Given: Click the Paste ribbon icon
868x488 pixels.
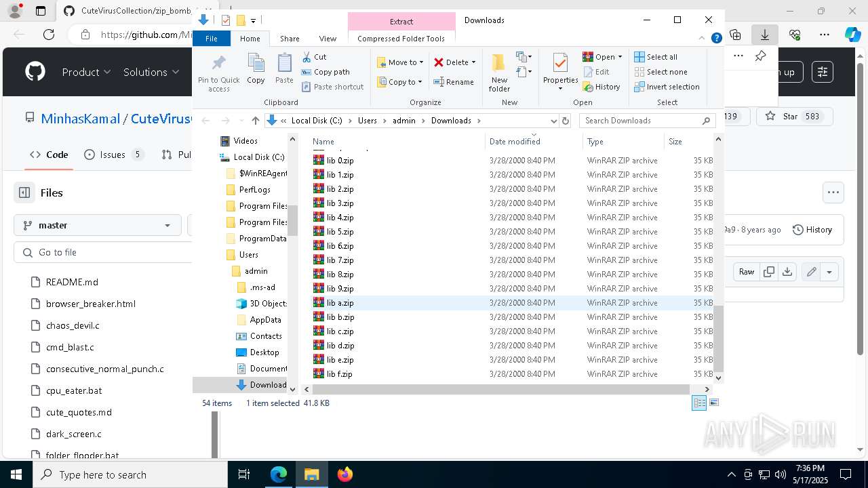Looking at the screenshot, I should tap(284, 68).
